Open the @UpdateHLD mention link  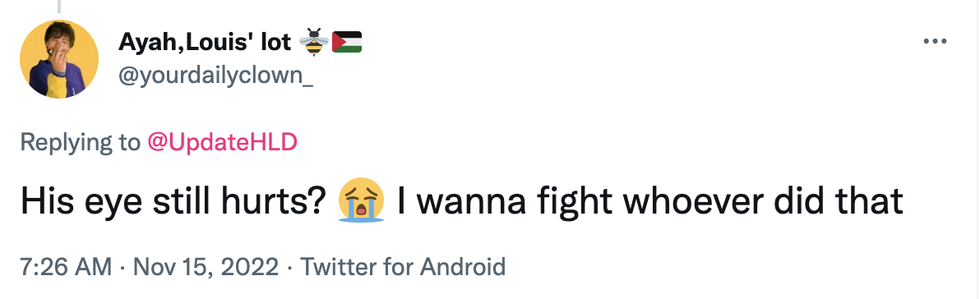(222, 143)
